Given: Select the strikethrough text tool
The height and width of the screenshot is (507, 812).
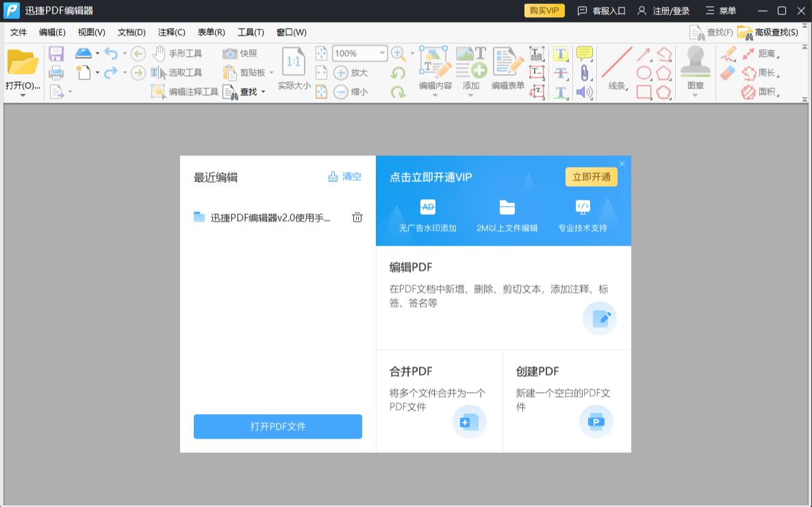Looking at the screenshot, I should coord(561,73).
